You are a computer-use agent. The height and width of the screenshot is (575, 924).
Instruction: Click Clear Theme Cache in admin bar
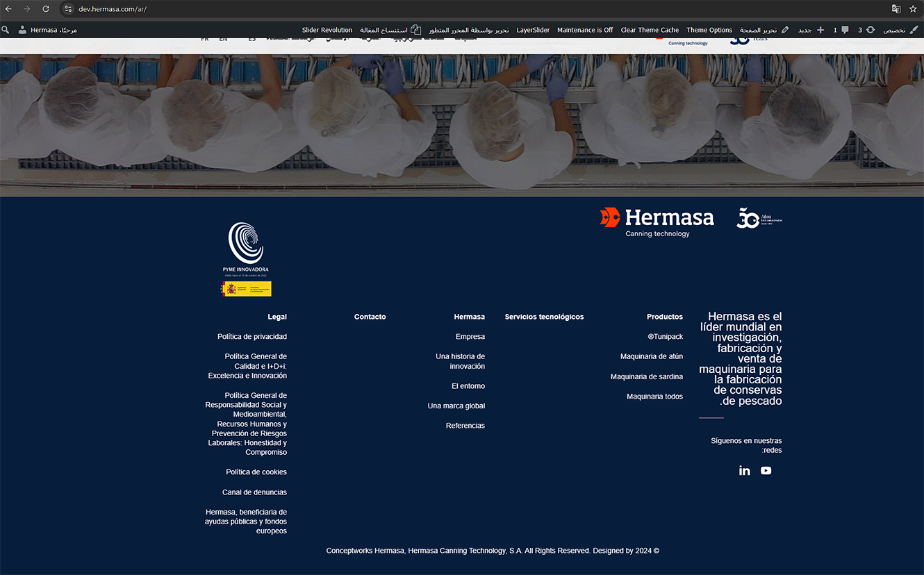tap(650, 30)
